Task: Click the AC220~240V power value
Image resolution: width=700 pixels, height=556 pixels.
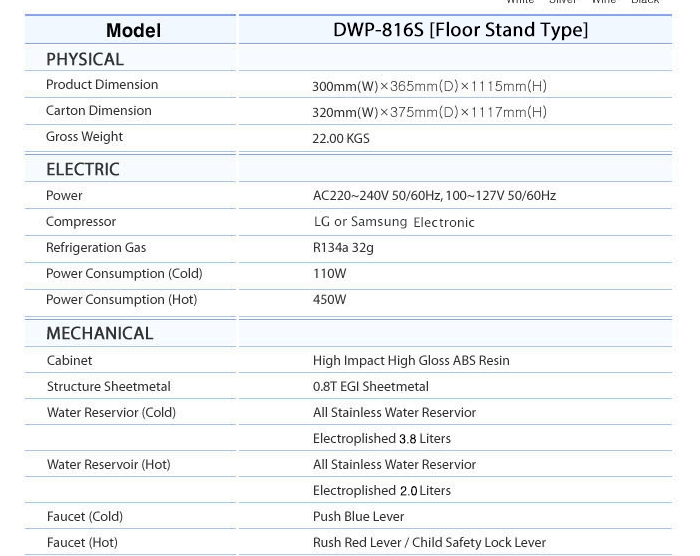Action: pyautogui.click(x=434, y=196)
